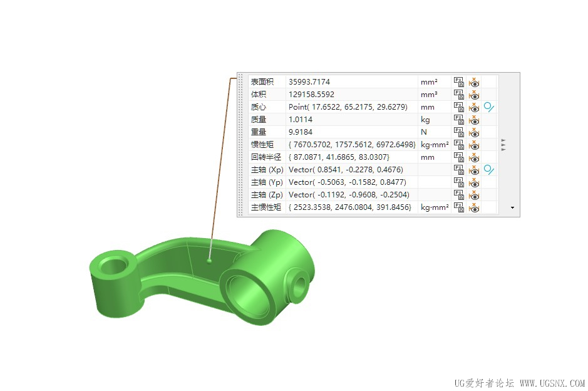Image resolution: width=588 pixels, height=391 pixels.
Task: Click save expression icon in 体积 row
Action: [458, 94]
